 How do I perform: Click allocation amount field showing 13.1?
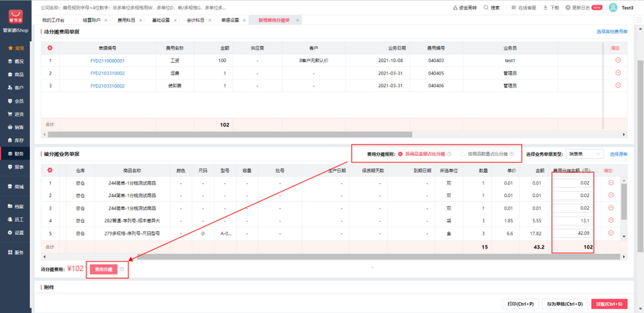pyautogui.click(x=572, y=221)
